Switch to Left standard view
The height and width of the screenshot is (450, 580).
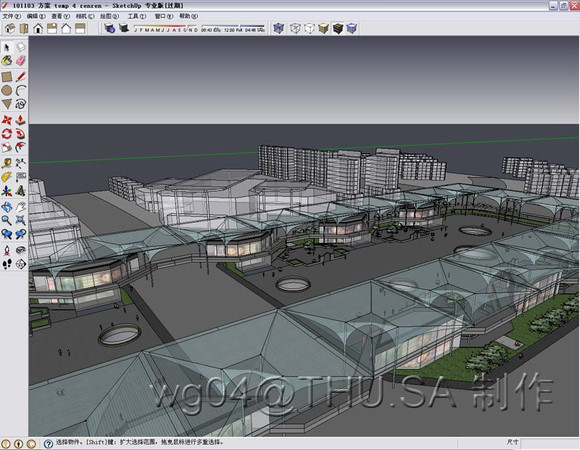80,28
